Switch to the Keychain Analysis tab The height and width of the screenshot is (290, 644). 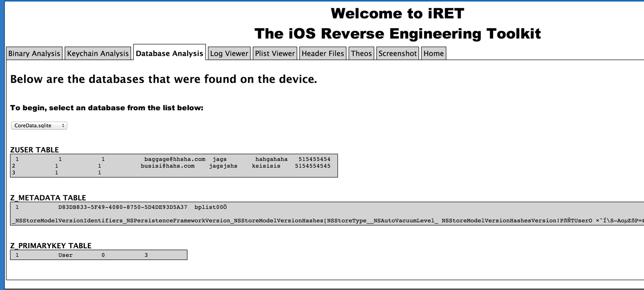pos(98,53)
